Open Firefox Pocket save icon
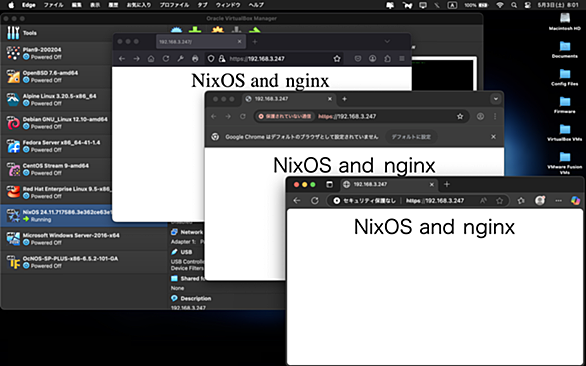Screen dimensions: 586x366 [358, 59]
